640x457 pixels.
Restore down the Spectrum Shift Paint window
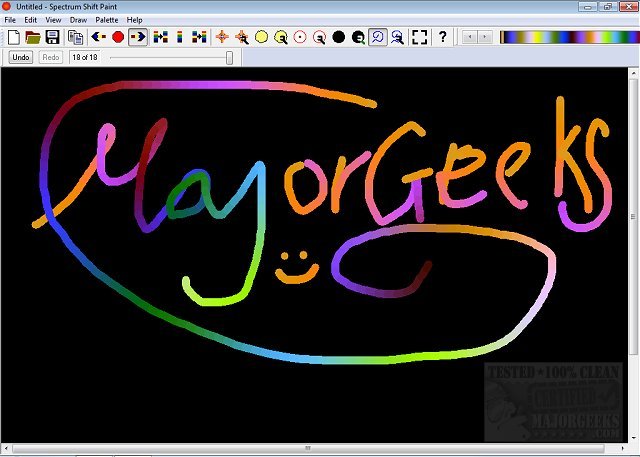[608, 6]
